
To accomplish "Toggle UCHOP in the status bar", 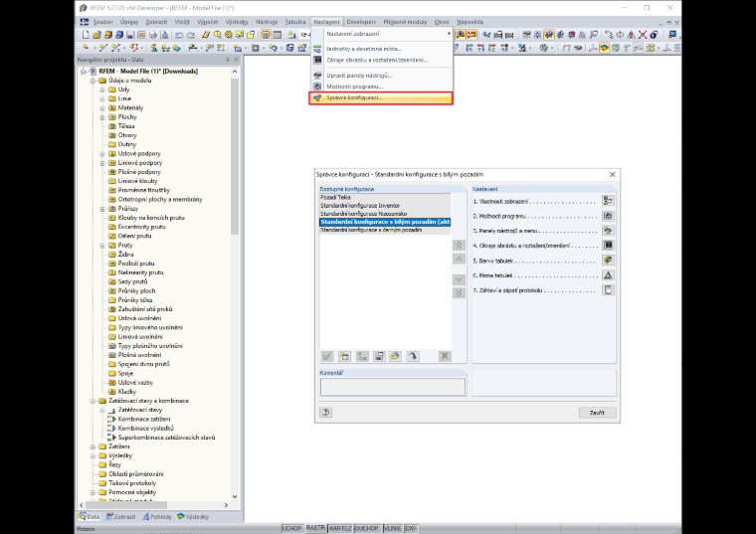I will point(291,528).
